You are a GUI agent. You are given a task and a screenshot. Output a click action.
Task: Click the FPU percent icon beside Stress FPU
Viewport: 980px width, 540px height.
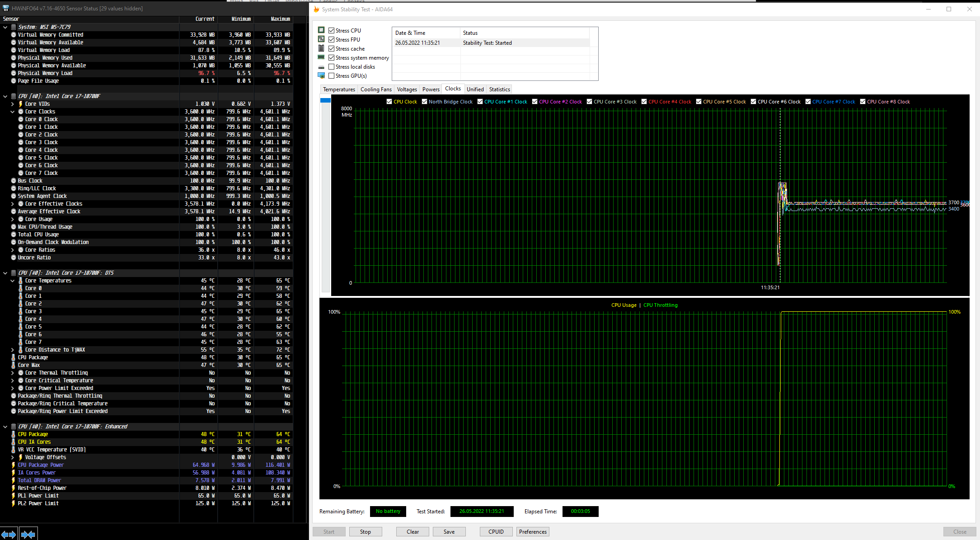tap(321, 39)
